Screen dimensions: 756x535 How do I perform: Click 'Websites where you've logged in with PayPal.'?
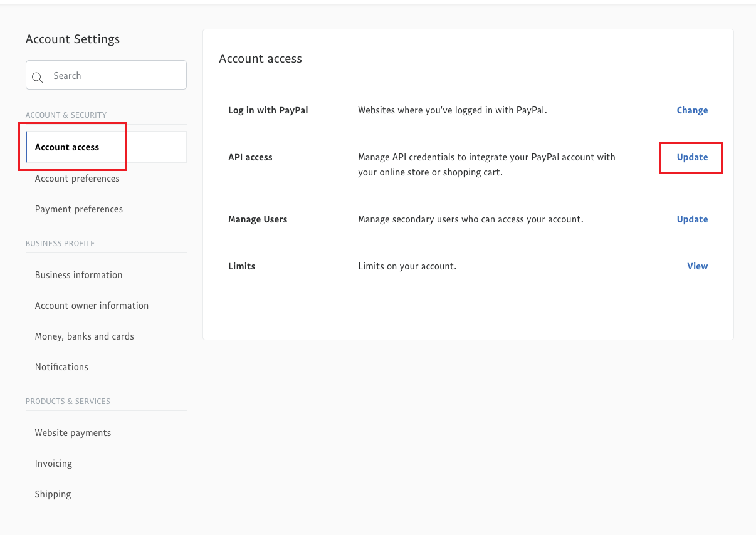click(x=453, y=110)
